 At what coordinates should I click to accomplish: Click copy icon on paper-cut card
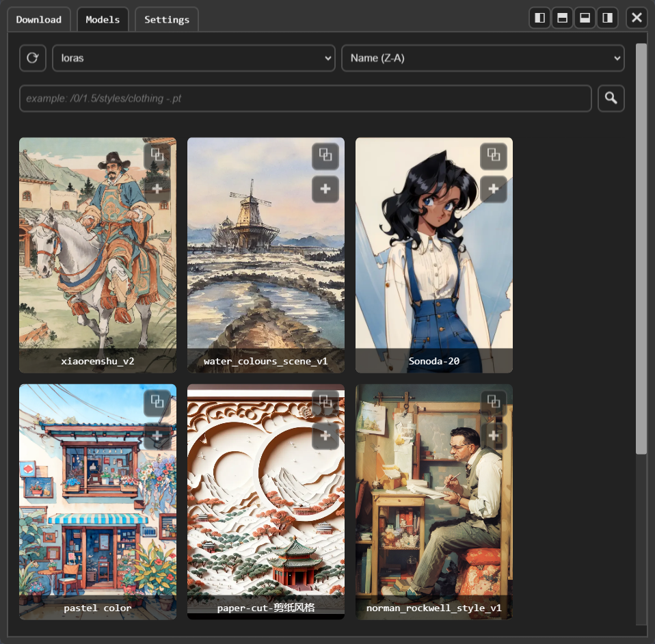pos(325,402)
